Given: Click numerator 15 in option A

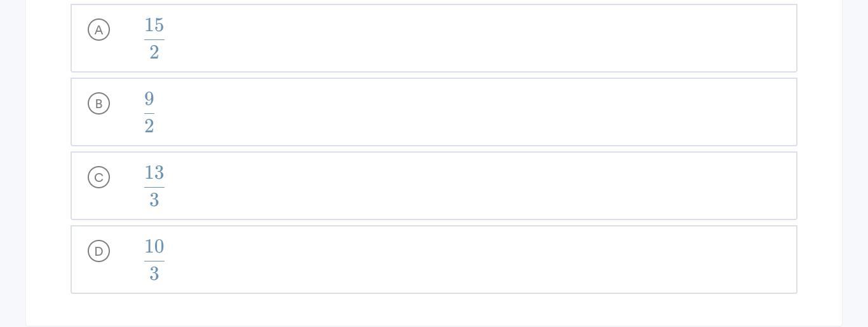Looking at the screenshot, I should pos(154,25).
